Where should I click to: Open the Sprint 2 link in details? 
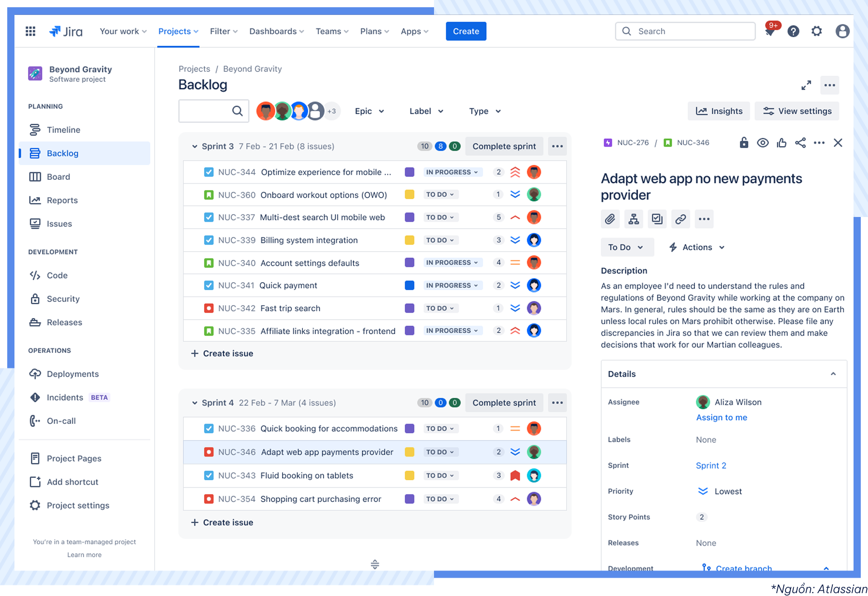coord(711,465)
